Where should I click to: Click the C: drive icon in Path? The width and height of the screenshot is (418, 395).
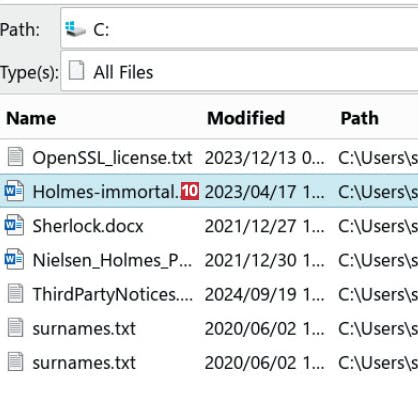[75, 29]
